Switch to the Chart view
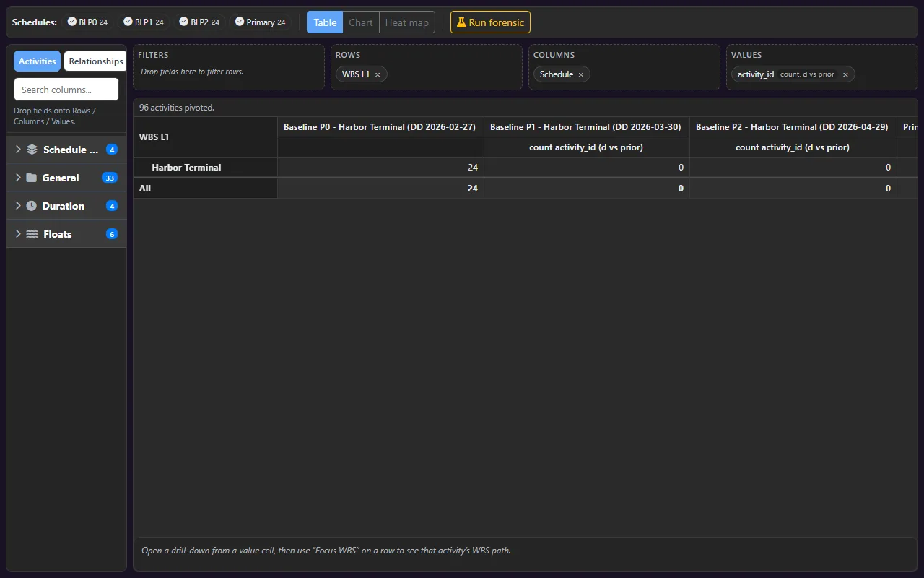 361,22
